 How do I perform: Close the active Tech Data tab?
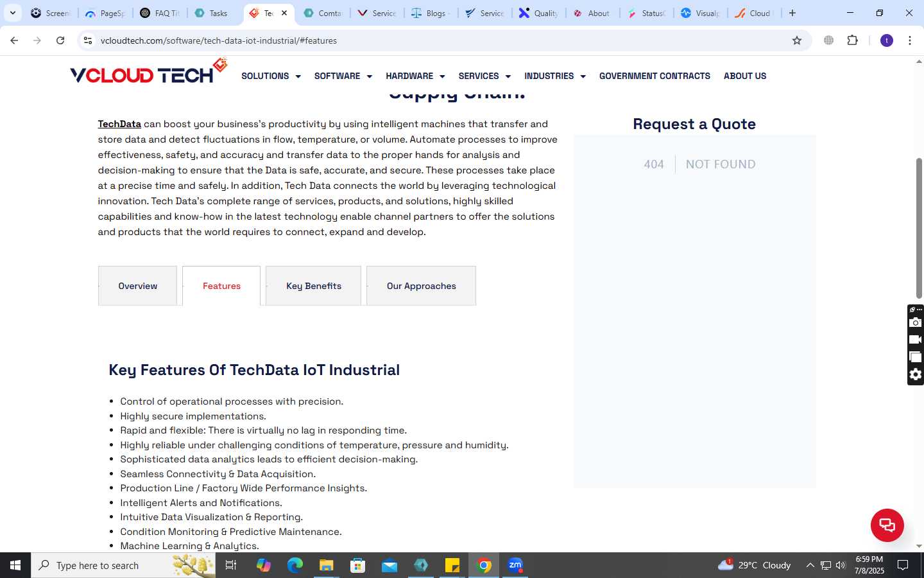284,13
